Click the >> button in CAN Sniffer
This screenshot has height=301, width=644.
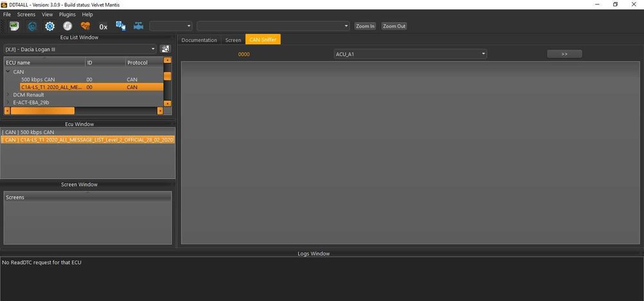(x=564, y=54)
